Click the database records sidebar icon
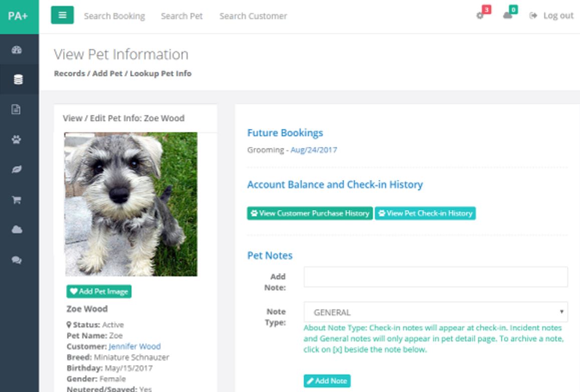The height and width of the screenshot is (392, 580). (x=18, y=79)
